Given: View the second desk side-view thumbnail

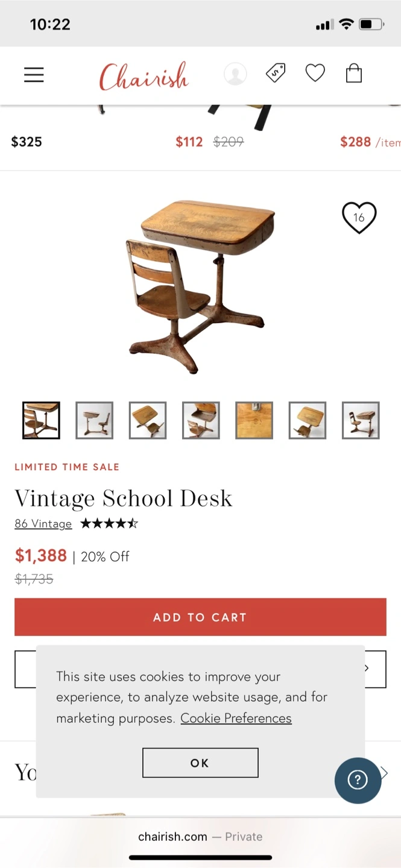Looking at the screenshot, I should click(x=94, y=420).
